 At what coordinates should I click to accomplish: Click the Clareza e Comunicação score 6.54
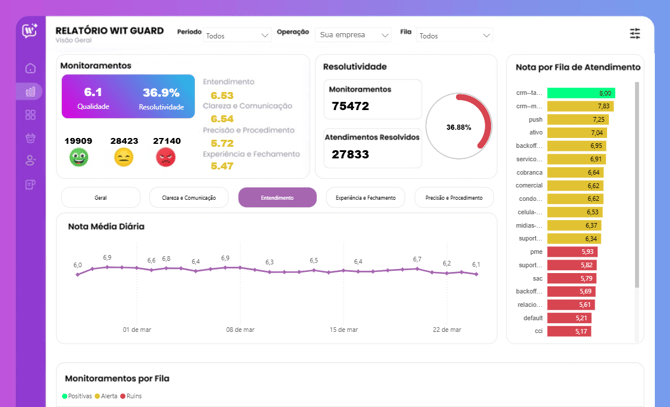tap(222, 119)
